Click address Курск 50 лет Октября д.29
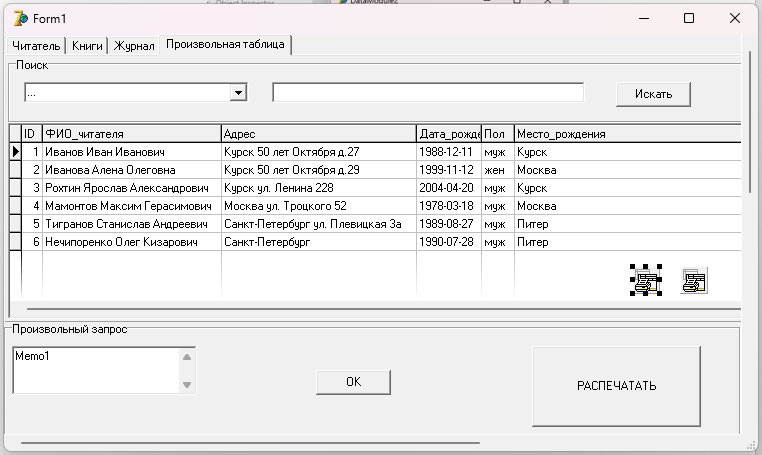 [319, 170]
